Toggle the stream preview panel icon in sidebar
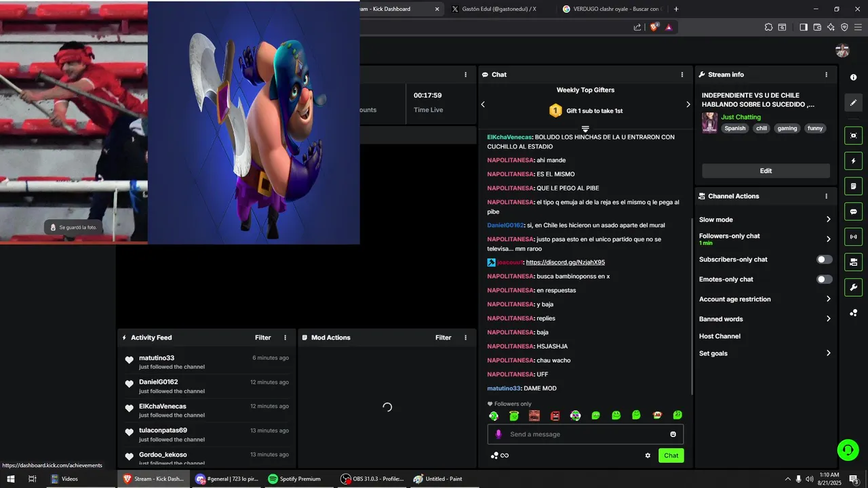The height and width of the screenshot is (488, 868). pyautogui.click(x=853, y=136)
